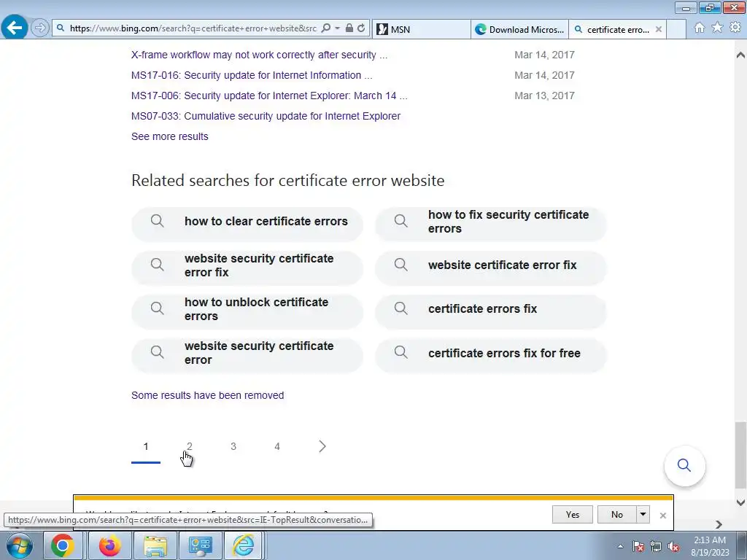Viewport: 747px width, 560px height.
Task: Select Internet Explorer taskbar icon
Action: click(x=244, y=545)
